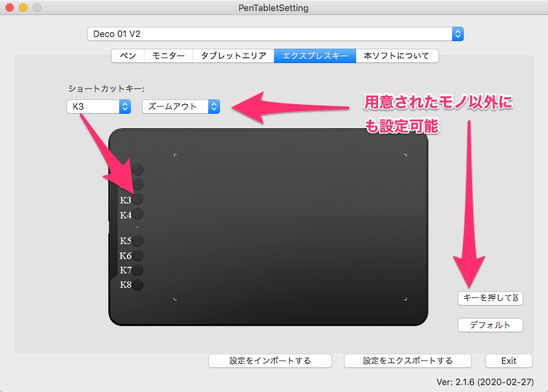This screenshot has width=548, height=392.
Task: Click the version text Ver: 2.1.6
Action: 485,382
